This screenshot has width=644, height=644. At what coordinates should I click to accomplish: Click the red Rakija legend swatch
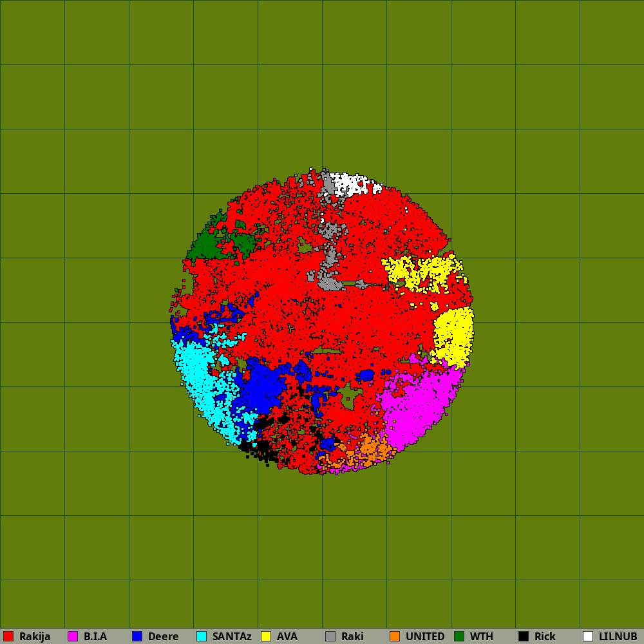tap(8, 636)
